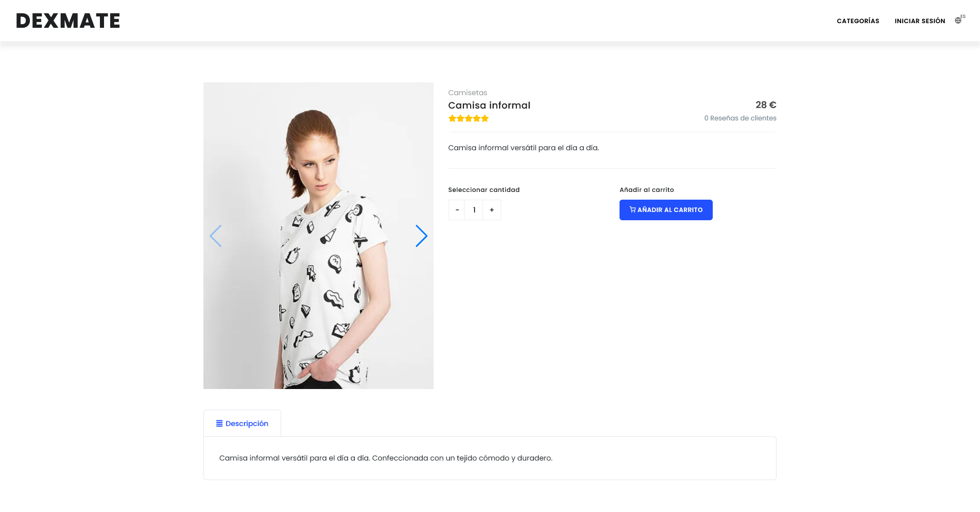Click the shopping cart icon in the button
This screenshot has width=980, height=512.
[632, 210]
